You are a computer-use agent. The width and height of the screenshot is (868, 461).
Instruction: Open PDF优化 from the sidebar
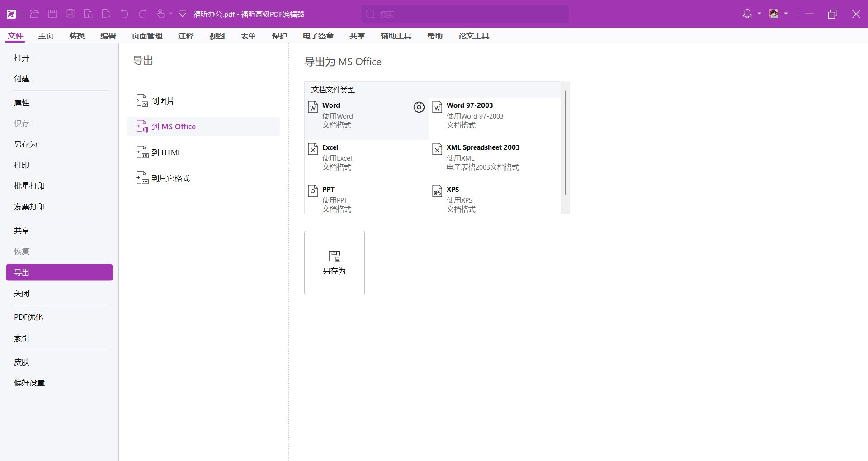(59, 317)
